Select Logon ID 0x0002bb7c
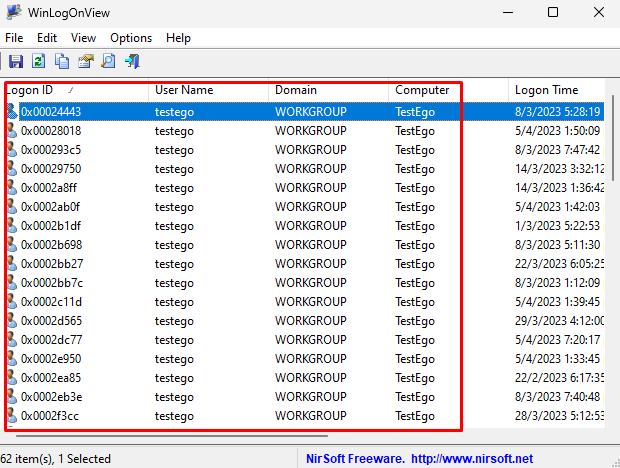Screen dimensions: 620x468 pyautogui.click(x=52, y=283)
